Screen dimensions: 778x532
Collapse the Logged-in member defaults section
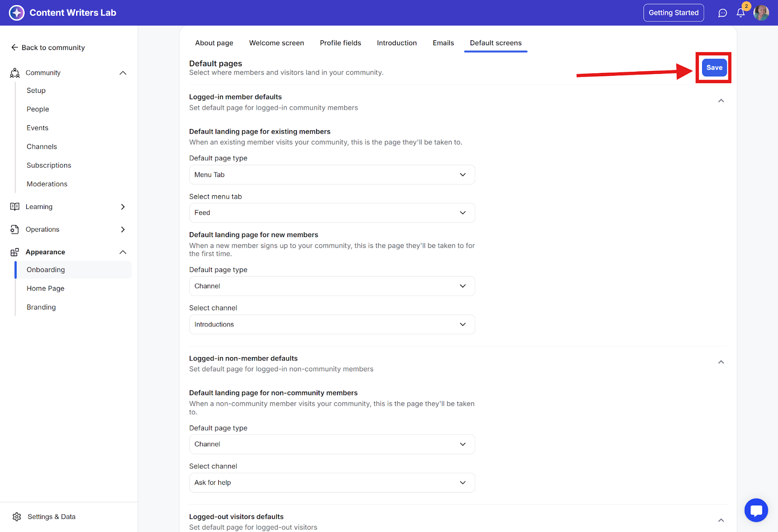(721, 101)
